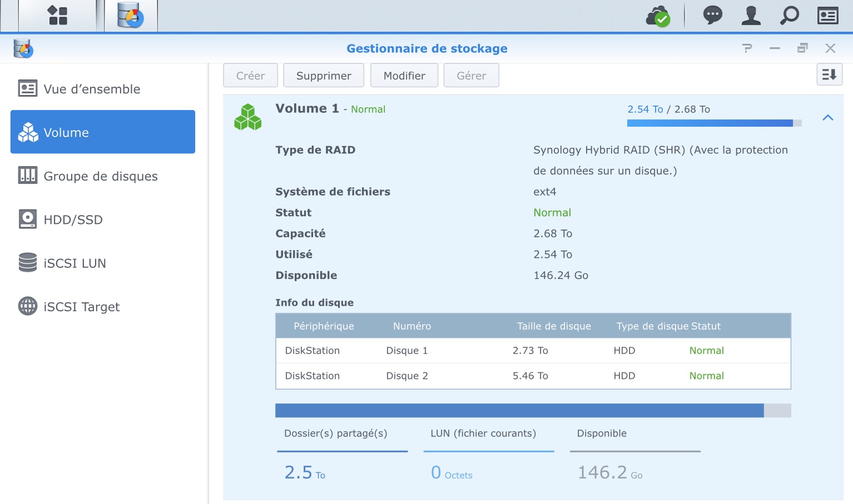
Task: Click the Volume cubes sidebar icon
Action: (x=28, y=132)
